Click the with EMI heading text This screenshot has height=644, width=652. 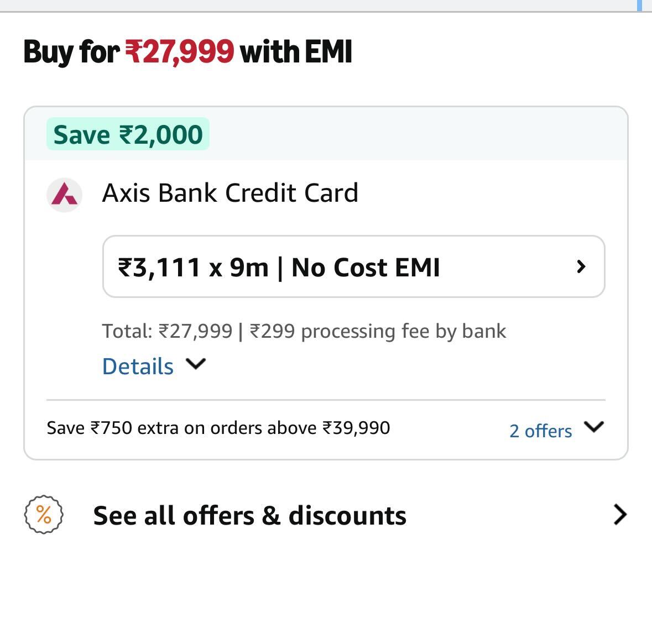pyautogui.click(x=296, y=52)
